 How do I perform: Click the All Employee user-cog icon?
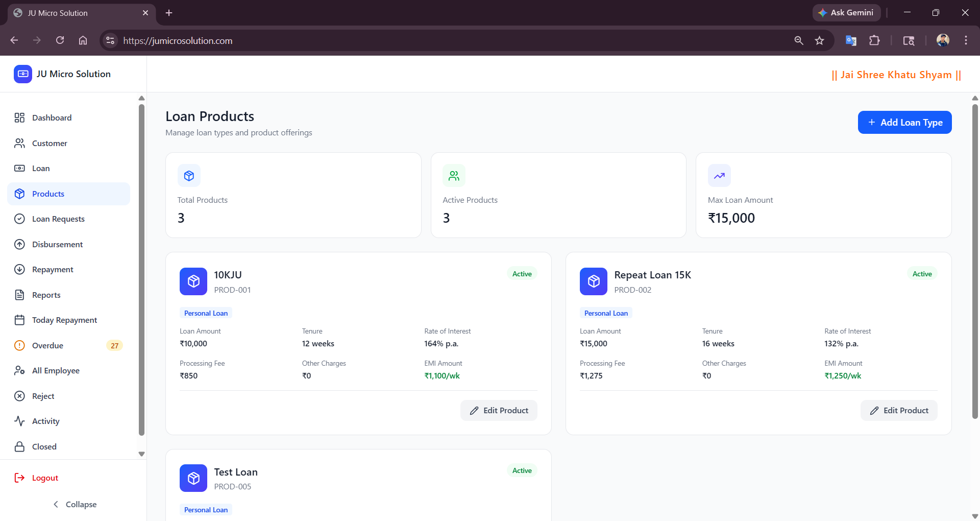point(19,370)
